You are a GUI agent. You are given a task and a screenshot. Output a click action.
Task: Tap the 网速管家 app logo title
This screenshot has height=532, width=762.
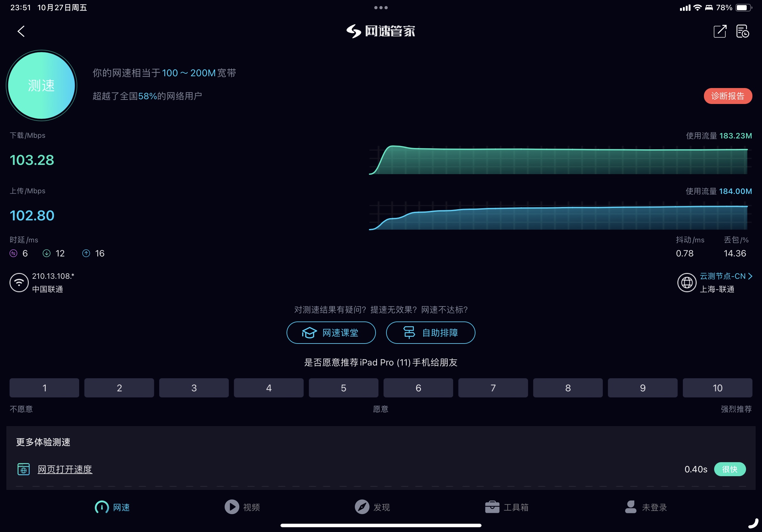tap(381, 31)
